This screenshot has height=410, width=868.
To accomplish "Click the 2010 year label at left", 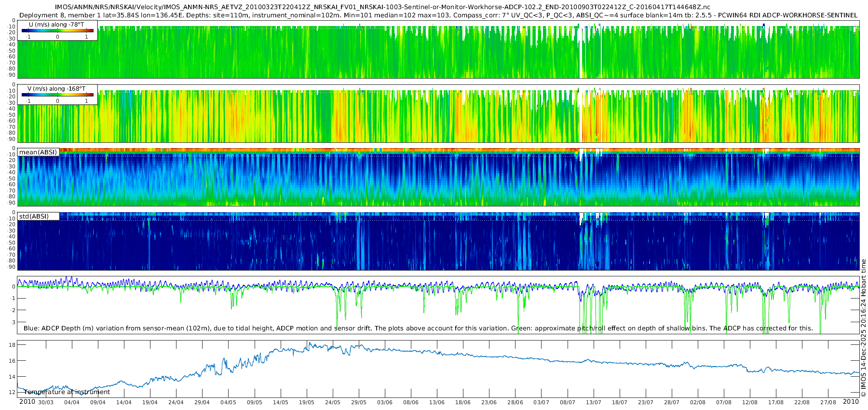I will (x=27, y=402).
